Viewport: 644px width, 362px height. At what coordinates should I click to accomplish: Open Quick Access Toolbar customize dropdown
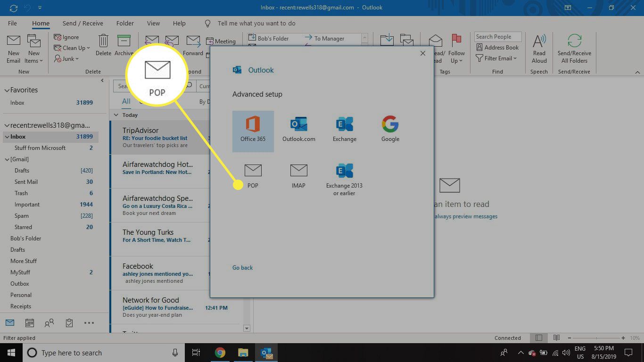click(40, 8)
